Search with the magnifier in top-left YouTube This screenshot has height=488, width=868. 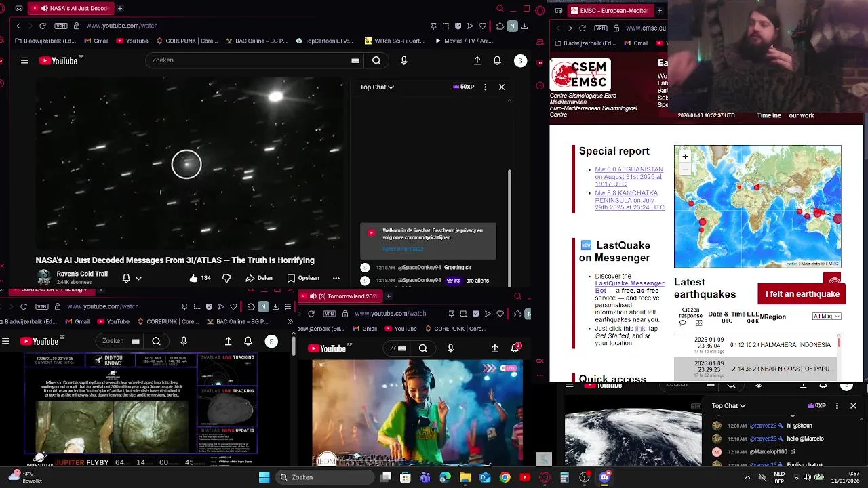(x=376, y=60)
